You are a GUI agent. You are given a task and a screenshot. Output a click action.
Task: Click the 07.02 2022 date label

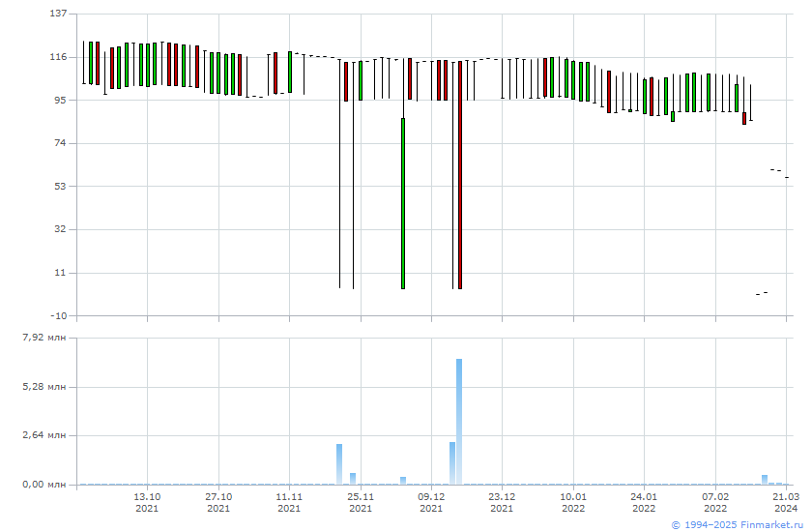point(715,502)
